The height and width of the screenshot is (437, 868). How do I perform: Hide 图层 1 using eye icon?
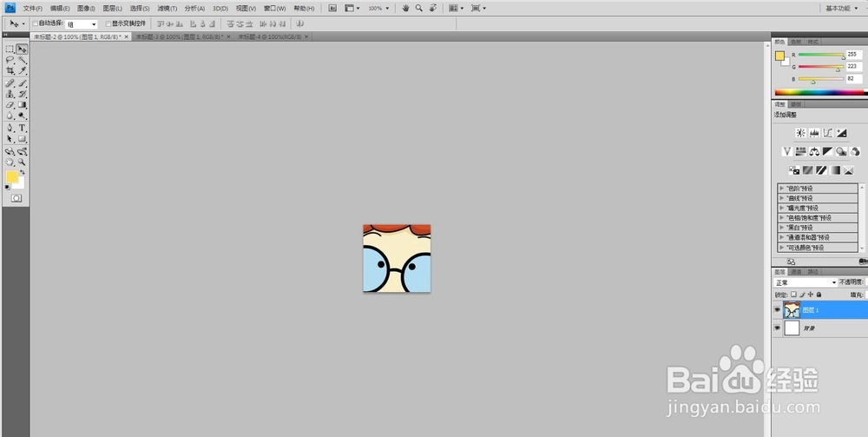tap(778, 310)
